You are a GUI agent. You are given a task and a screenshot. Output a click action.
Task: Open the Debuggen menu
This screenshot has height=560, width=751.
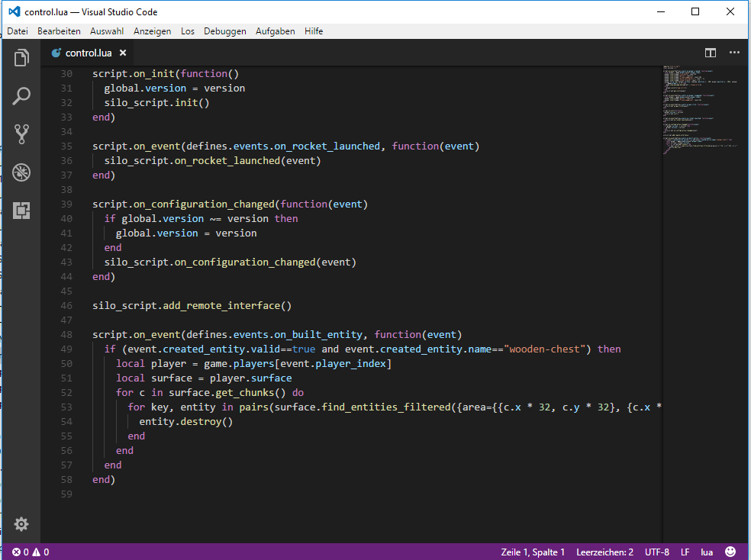pyautogui.click(x=225, y=31)
